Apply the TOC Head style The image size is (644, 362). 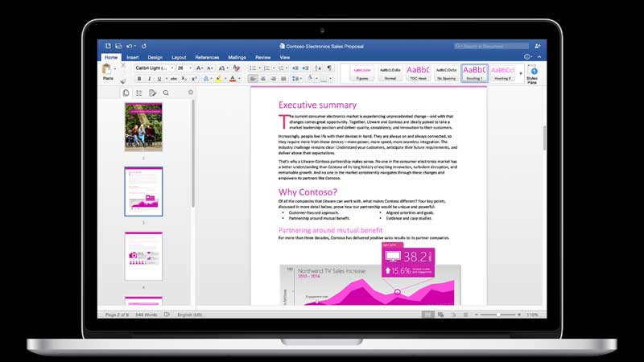tap(418, 73)
